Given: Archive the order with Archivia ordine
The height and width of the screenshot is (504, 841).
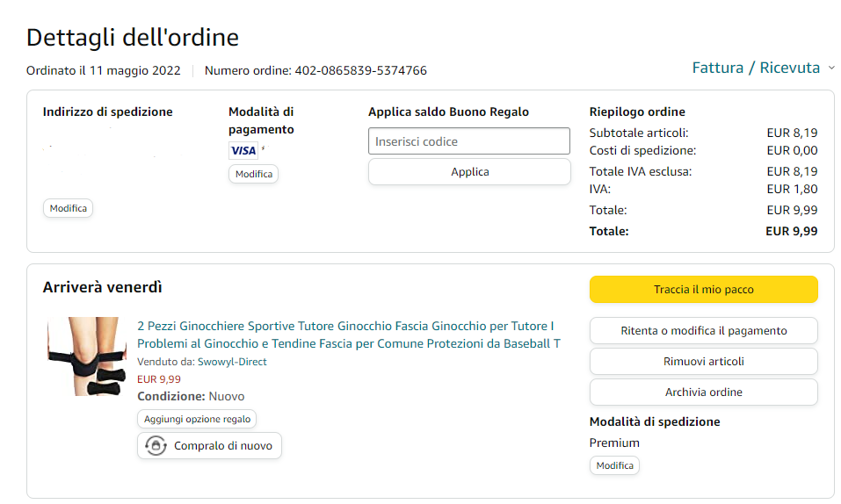Looking at the screenshot, I should click(x=703, y=392).
